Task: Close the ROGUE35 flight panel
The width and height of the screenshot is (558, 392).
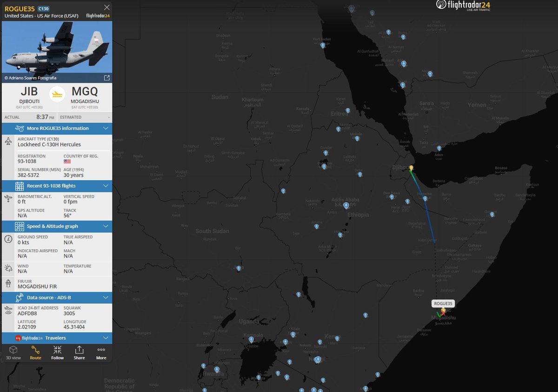Action: [107, 7]
